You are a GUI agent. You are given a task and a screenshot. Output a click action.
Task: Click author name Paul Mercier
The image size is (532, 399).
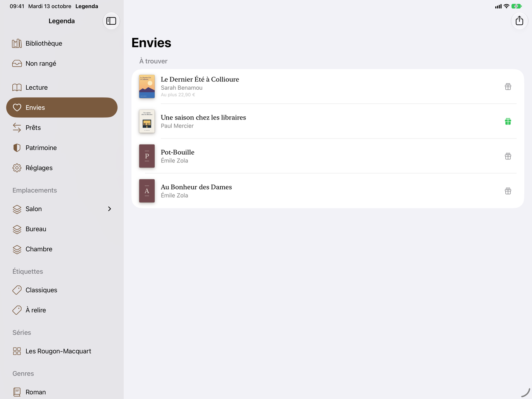click(177, 126)
